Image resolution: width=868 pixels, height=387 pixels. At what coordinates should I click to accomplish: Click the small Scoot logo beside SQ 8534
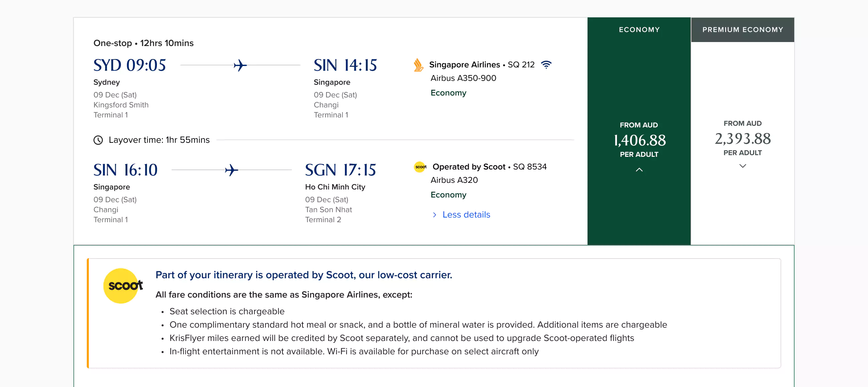click(x=420, y=167)
